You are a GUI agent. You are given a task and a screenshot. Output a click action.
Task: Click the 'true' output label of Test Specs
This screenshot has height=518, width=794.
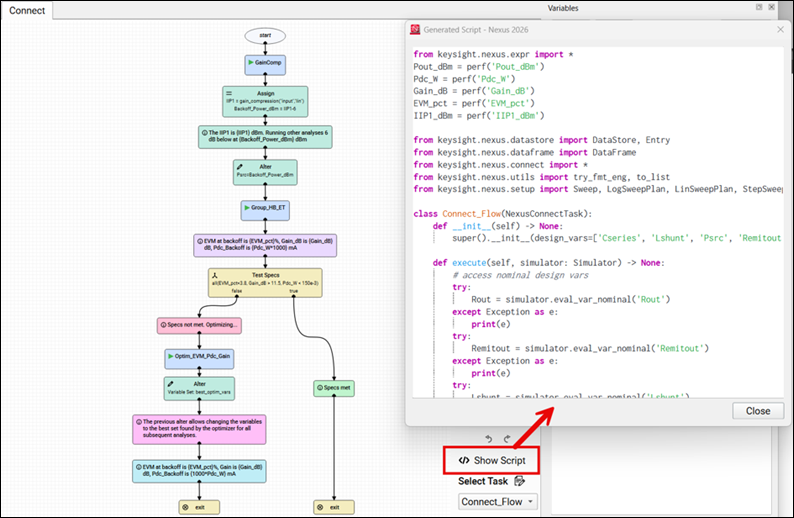pyautogui.click(x=294, y=291)
